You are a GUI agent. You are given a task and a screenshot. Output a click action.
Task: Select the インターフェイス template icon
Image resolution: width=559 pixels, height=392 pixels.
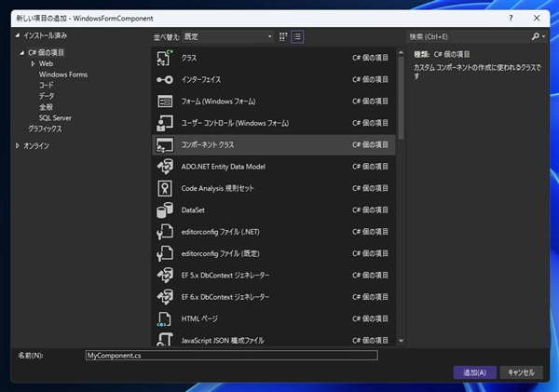click(165, 79)
